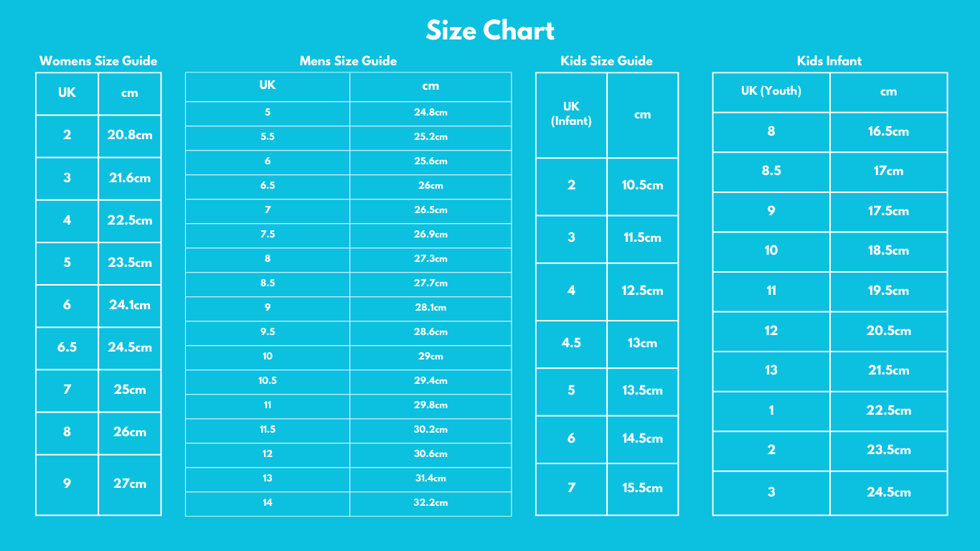Click the 26.9cm cell in Mens table
Viewport: 980px width, 551px height.
(x=430, y=234)
